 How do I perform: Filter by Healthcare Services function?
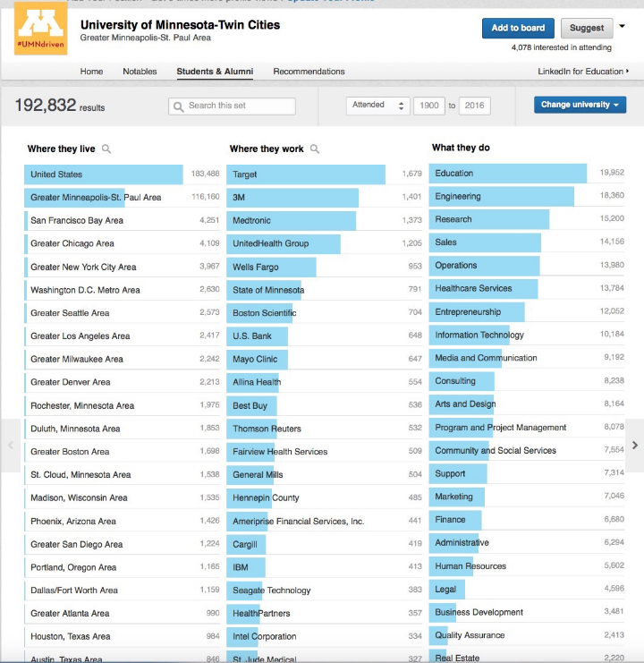pos(527,288)
